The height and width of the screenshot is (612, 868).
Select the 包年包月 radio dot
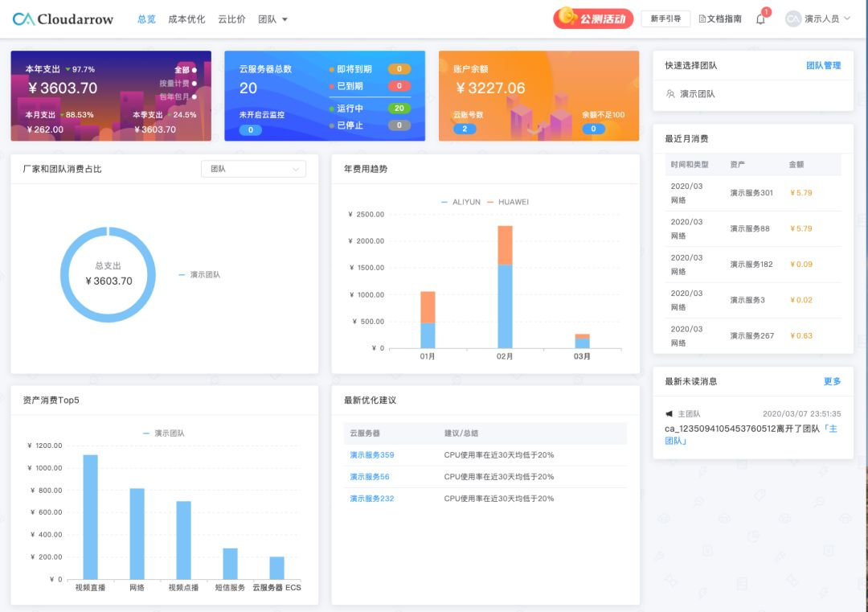point(194,97)
